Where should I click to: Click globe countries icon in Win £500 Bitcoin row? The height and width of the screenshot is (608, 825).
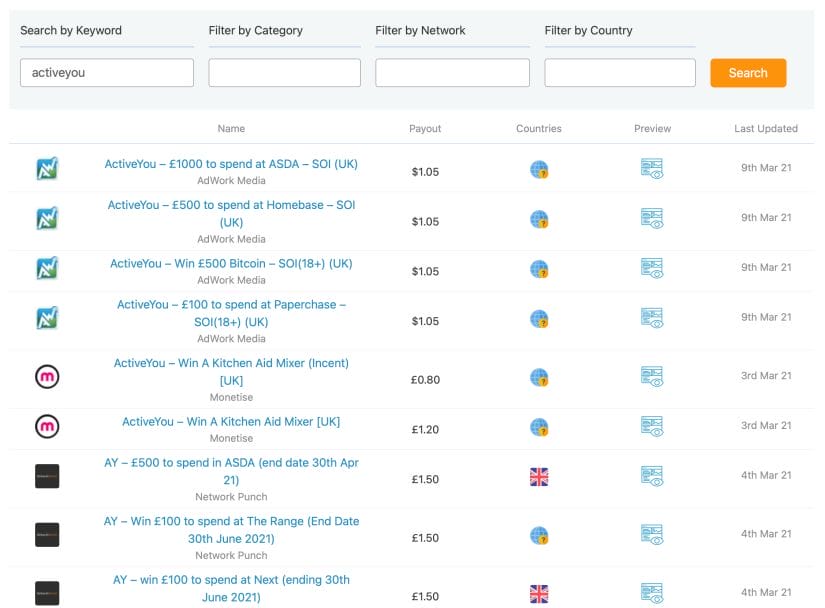[539, 269]
